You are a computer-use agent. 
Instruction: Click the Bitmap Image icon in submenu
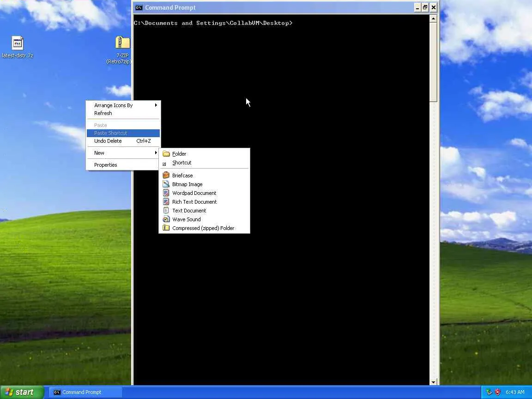point(166,184)
